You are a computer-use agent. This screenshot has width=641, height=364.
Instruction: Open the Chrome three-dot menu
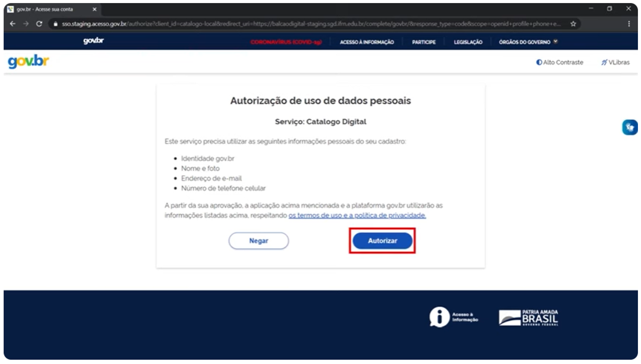click(629, 24)
